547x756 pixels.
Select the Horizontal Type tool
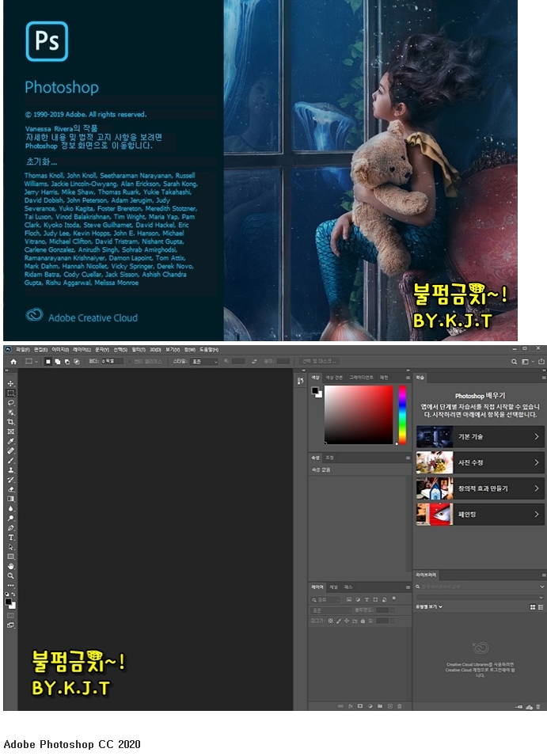[x=10, y=538]
